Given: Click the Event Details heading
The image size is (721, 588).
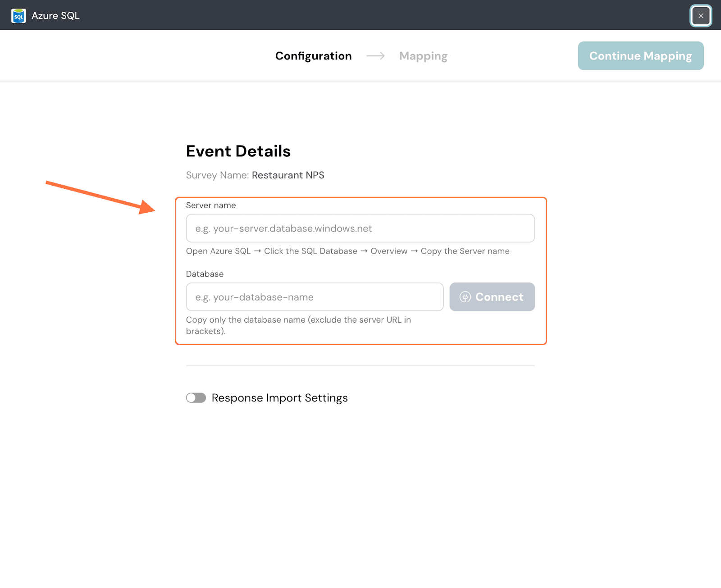Looking at the screenshot, I should point(238,151).
